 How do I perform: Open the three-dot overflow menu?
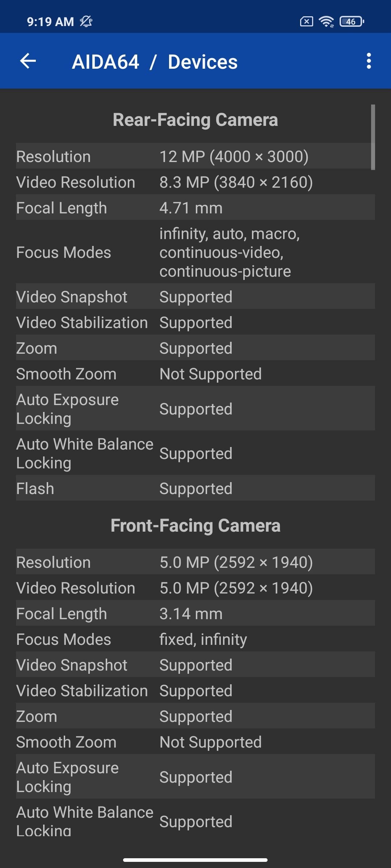[x=369, y=61]
